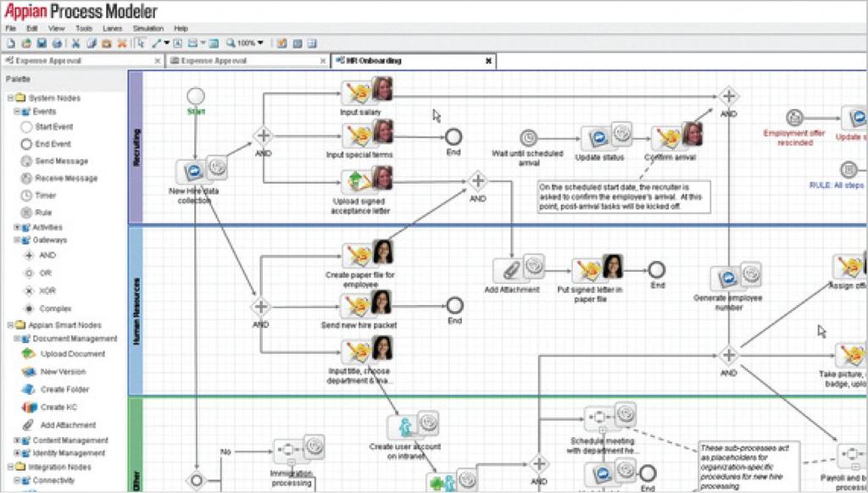This screenshot has height=493, width=868.
Task: Click the Generate employee number node
Action: tap(737, 277)
